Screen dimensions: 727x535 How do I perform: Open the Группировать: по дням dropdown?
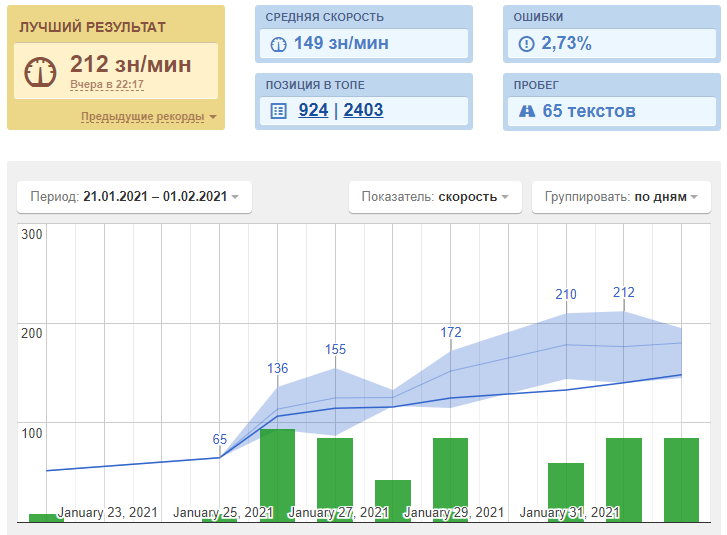(x=621, y=197)
